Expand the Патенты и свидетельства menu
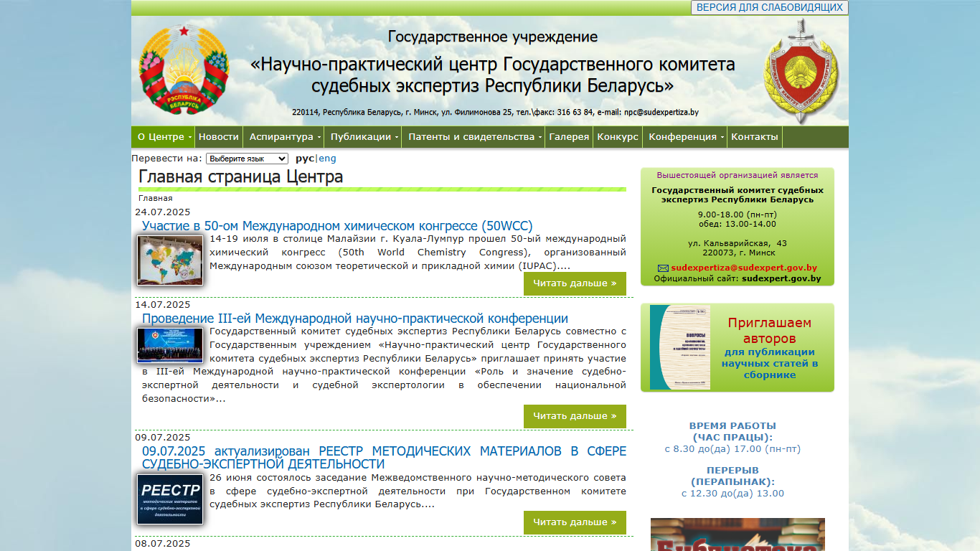Image resolution: width=980 pixels, height=551 pixels. click(473, 137)
